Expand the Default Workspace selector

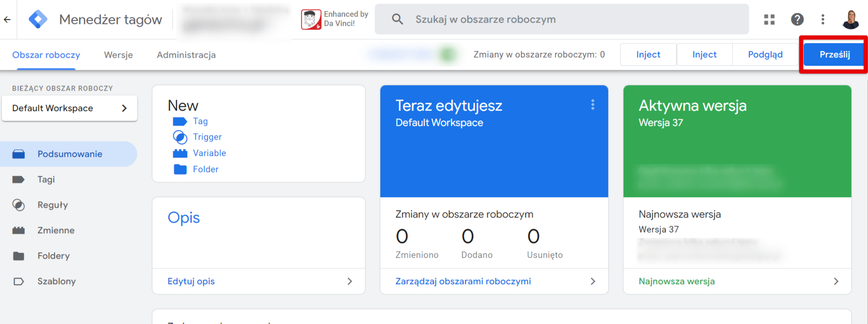tap(69, 108)
